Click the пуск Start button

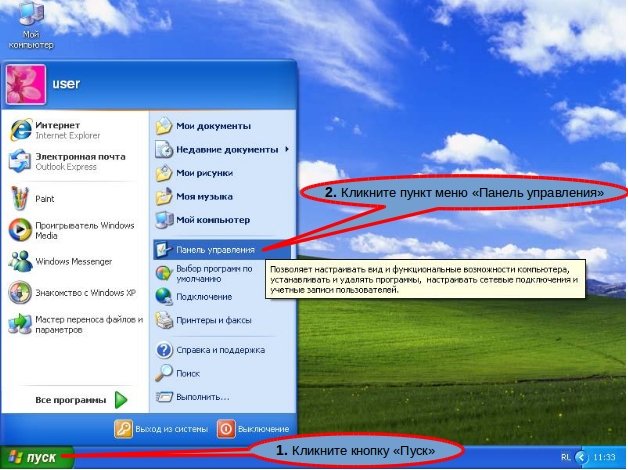pyautogui.click(x=37, y=457)
